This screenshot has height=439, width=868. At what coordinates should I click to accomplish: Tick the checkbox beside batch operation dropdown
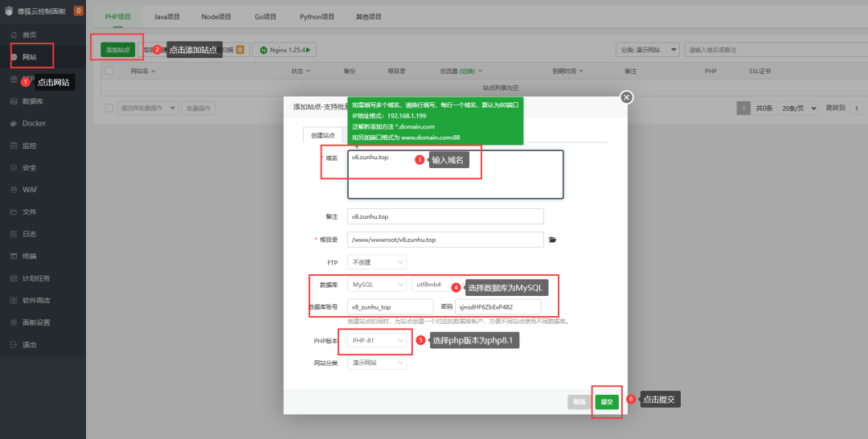tap(109, 108)
